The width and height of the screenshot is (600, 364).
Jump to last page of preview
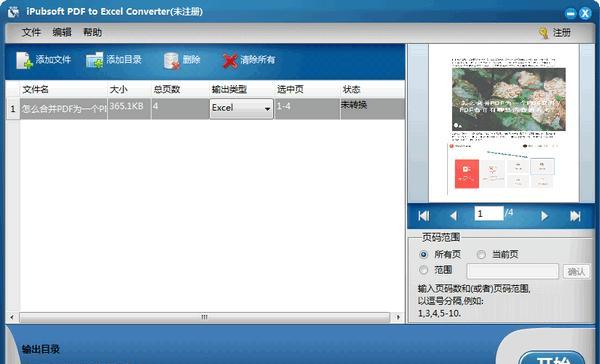[x=575, y=216]
